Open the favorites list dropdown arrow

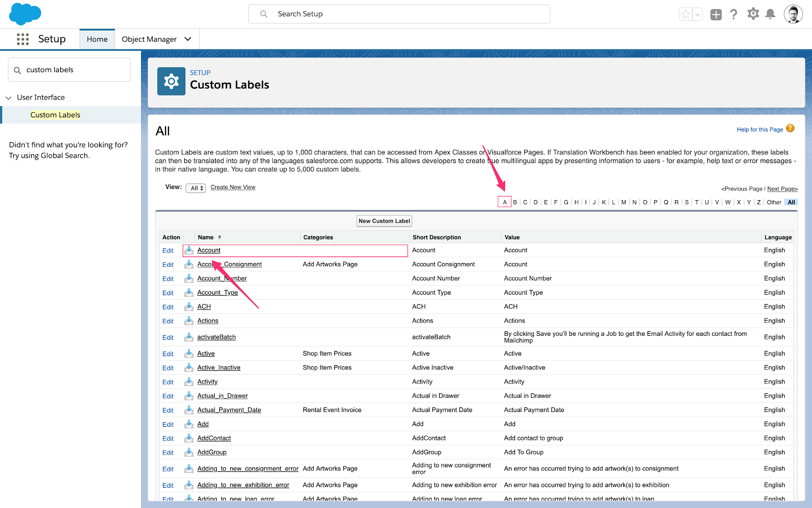697,15
